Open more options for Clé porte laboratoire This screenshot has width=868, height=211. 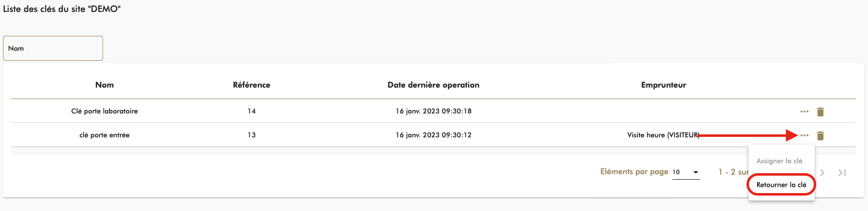tap(804, 111)
